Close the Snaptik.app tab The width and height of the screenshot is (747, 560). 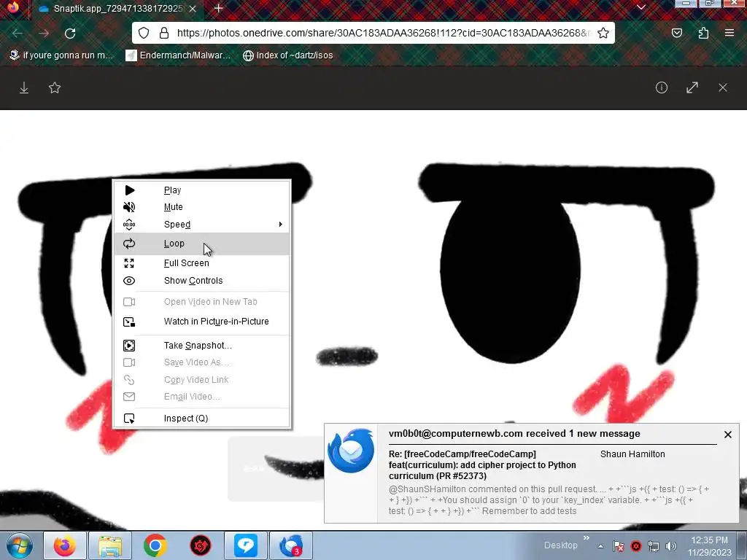[x=193, y=9]
